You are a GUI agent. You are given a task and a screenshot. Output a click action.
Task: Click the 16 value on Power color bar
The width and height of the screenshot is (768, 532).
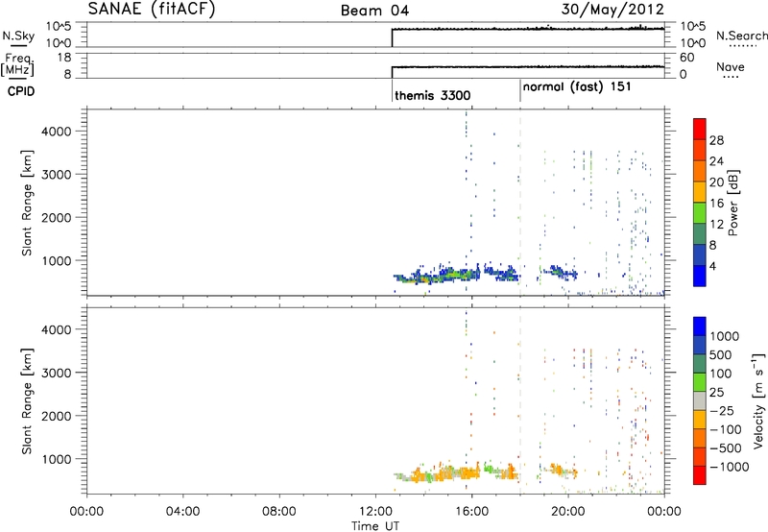pos(716,204)
